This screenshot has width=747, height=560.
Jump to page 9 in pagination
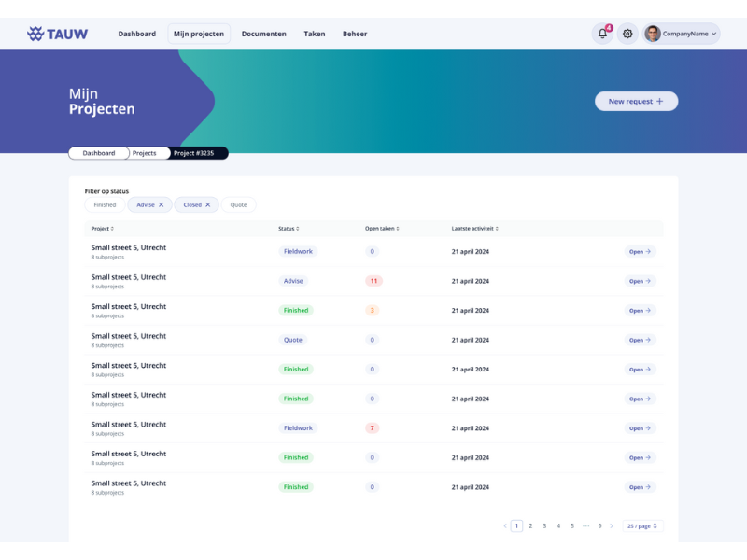599,526
